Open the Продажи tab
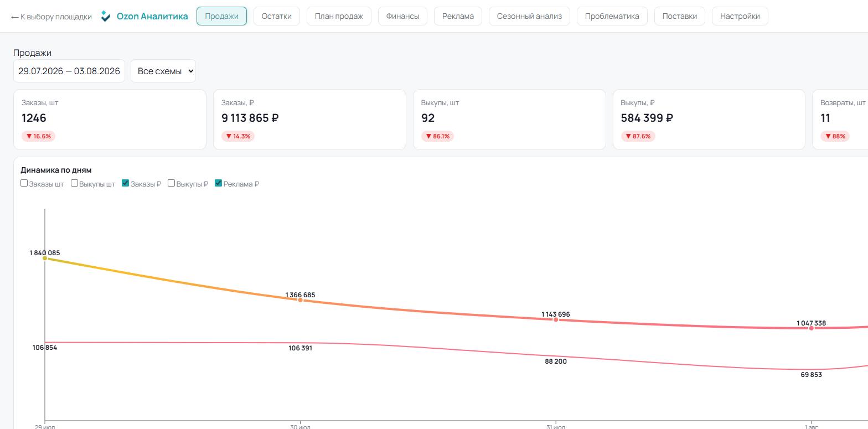The height and width of the screenshot is (429, 868). point(221,16)
